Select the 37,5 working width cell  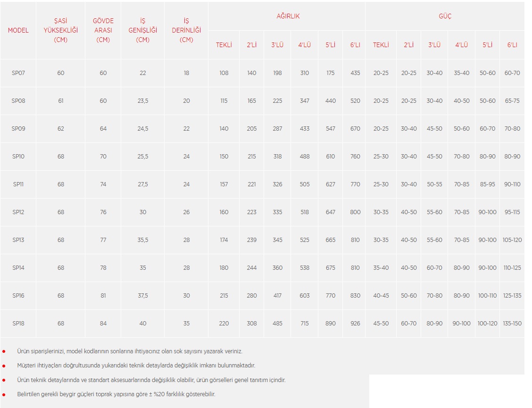pyautogui.click(x=143, y=296)
